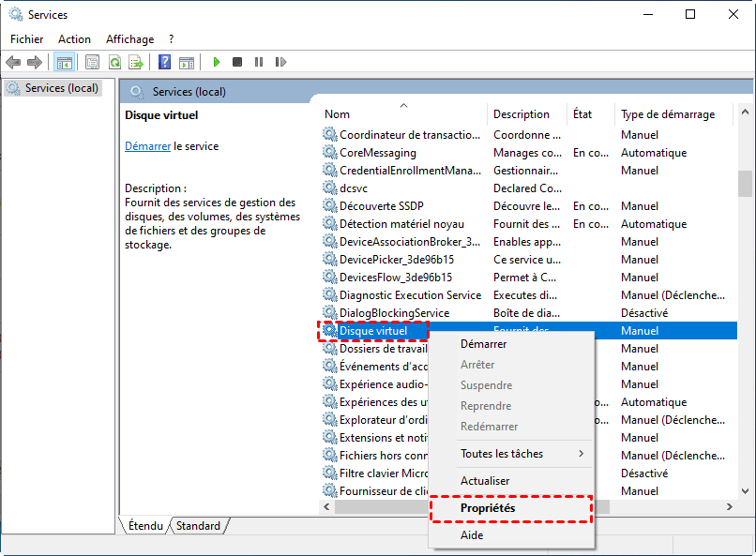The height and width of the screenshot is (556, 756).
Task: Select Détection matériel noyau service
Action: (528, 224)
